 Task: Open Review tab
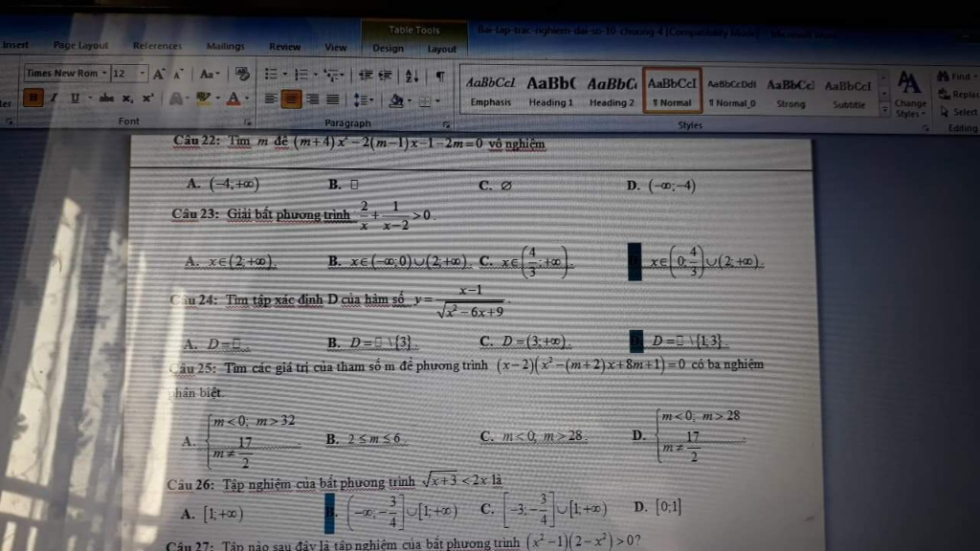(x=285, y=47)
